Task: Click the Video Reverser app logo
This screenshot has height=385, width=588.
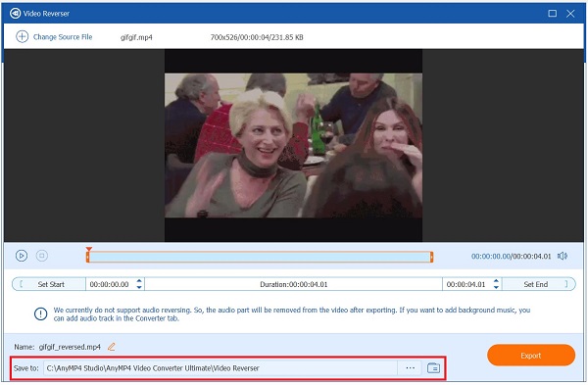Action: [15, 14]
